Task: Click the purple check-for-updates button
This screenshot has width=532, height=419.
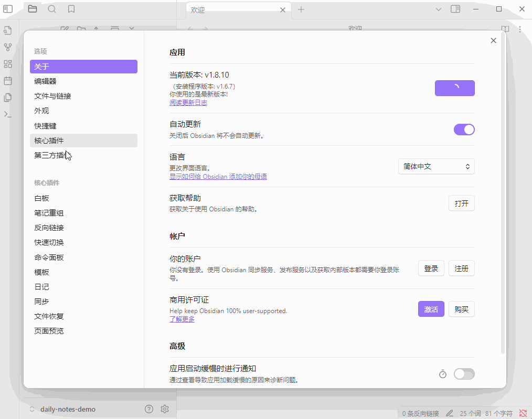Action: [x=455, y=88]
